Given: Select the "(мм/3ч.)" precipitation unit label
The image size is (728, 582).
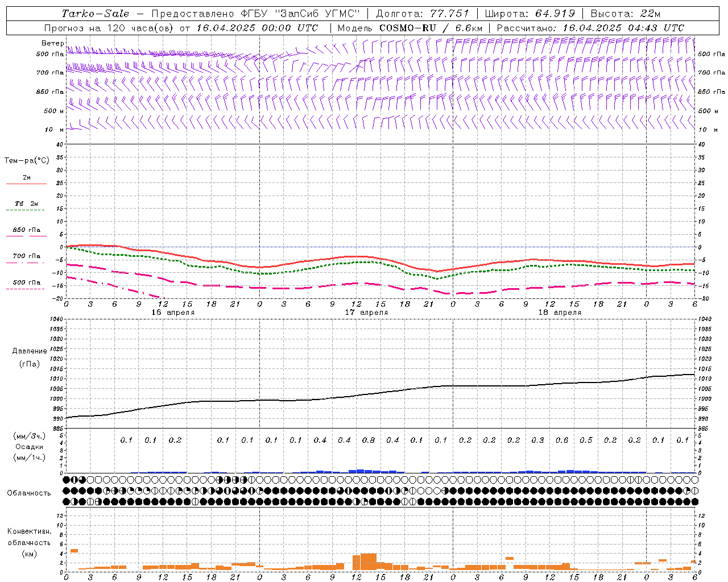Looking at the screenshot, I should click(30, 436).
